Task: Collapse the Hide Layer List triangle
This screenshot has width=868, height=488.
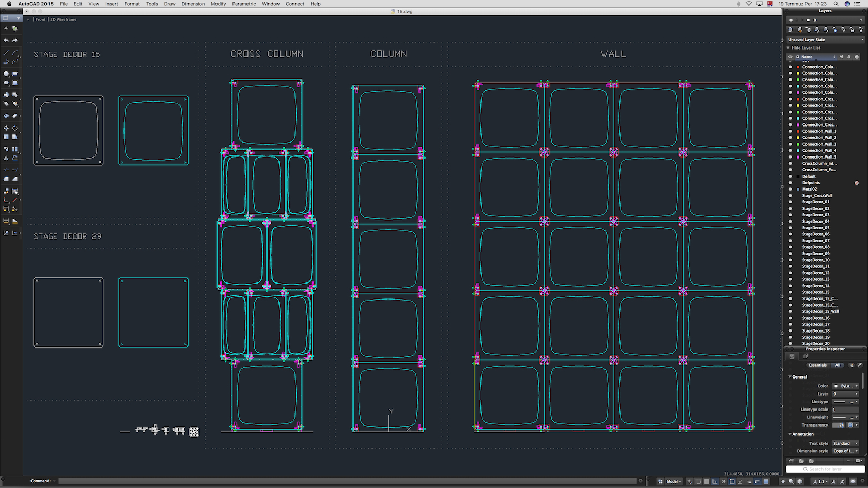Action: (x=788, y=48)
